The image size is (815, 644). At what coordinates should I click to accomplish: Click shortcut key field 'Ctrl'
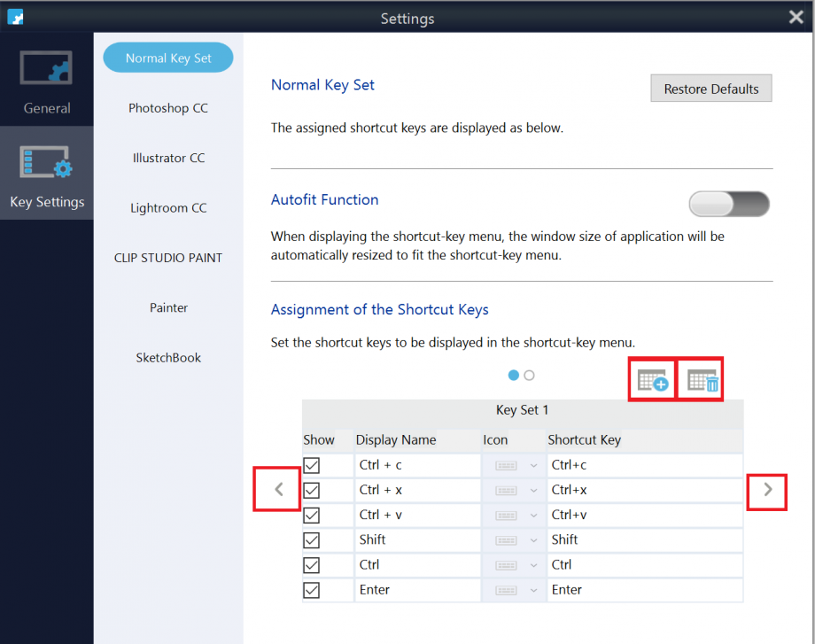pyautogui.click(x=645, y=565)
